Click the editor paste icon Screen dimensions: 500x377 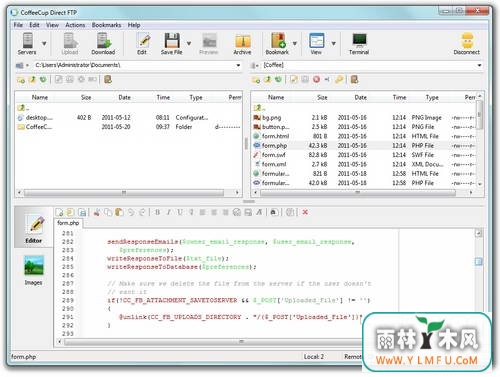click(119, 212)
